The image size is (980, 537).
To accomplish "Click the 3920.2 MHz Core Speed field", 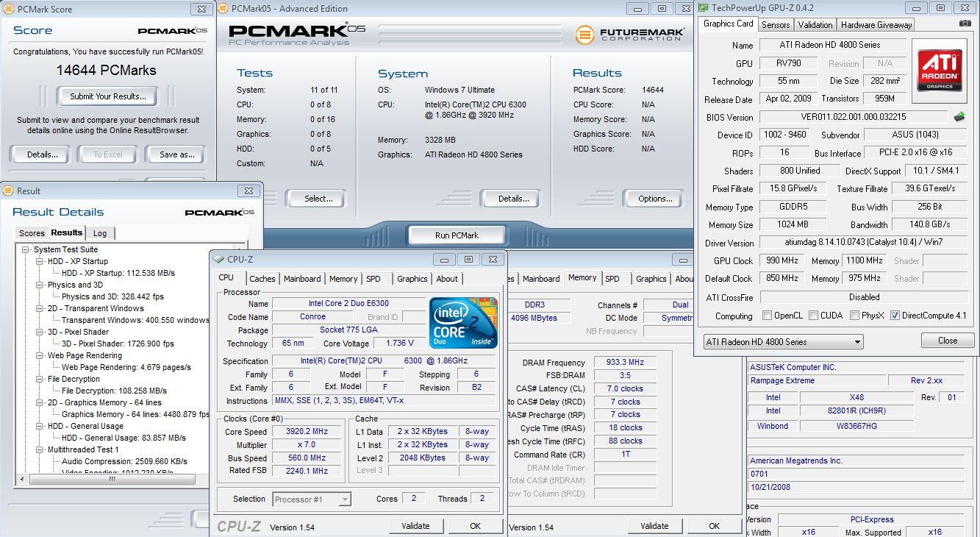I will pos(307,432).
